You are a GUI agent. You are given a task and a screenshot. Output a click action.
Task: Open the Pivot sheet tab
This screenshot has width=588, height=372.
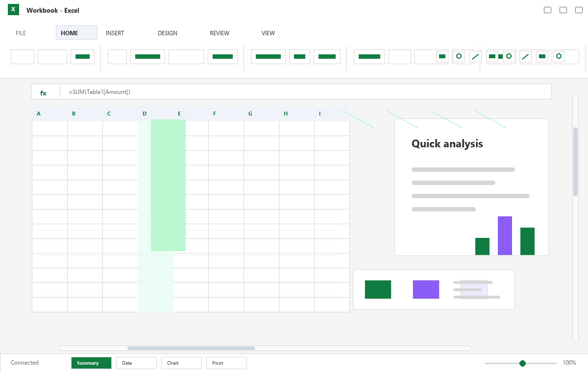click(x=226, y=363)
